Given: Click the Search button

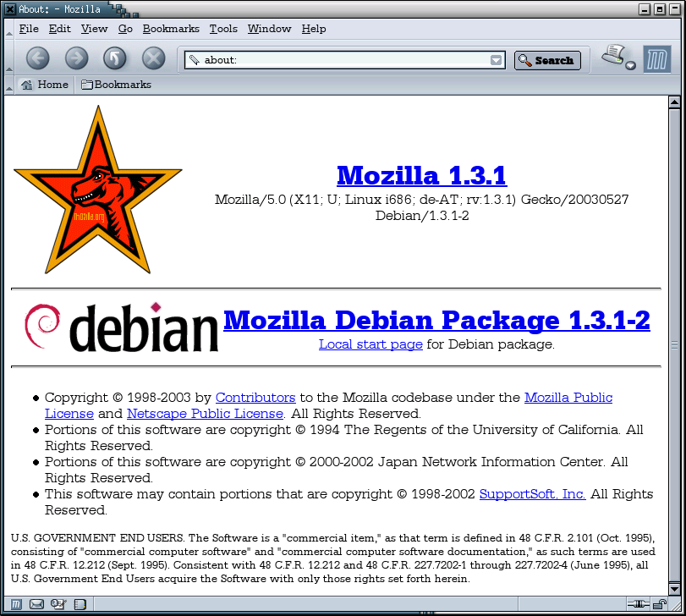Looking at the screenshot, I should tap(546, 60).
